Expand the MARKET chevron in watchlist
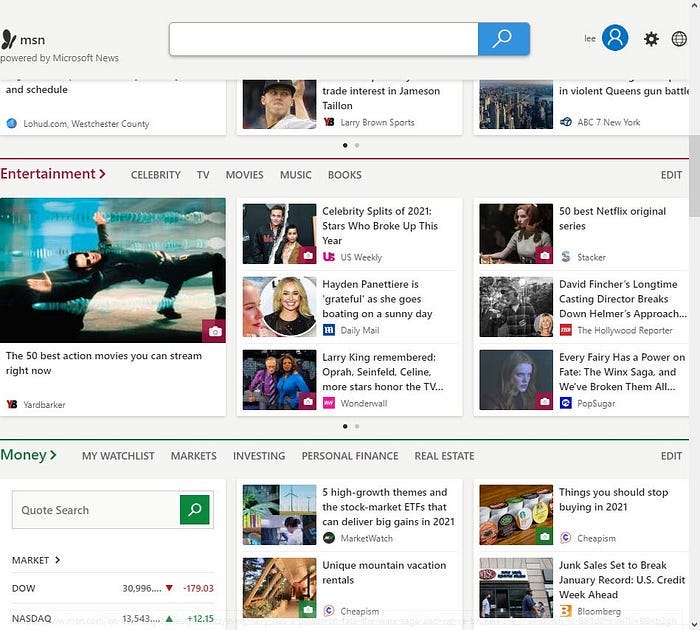This screenshot has width=700, height=630. [57, 560]
